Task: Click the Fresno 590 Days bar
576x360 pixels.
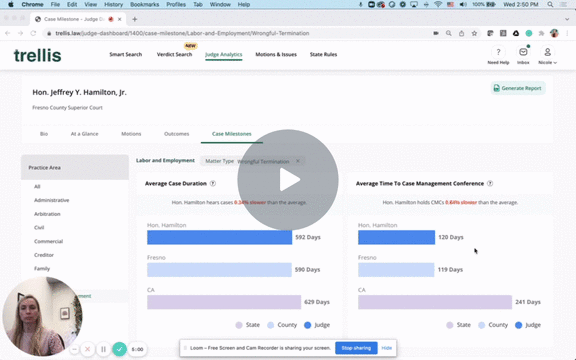Action: click(219, 270)
